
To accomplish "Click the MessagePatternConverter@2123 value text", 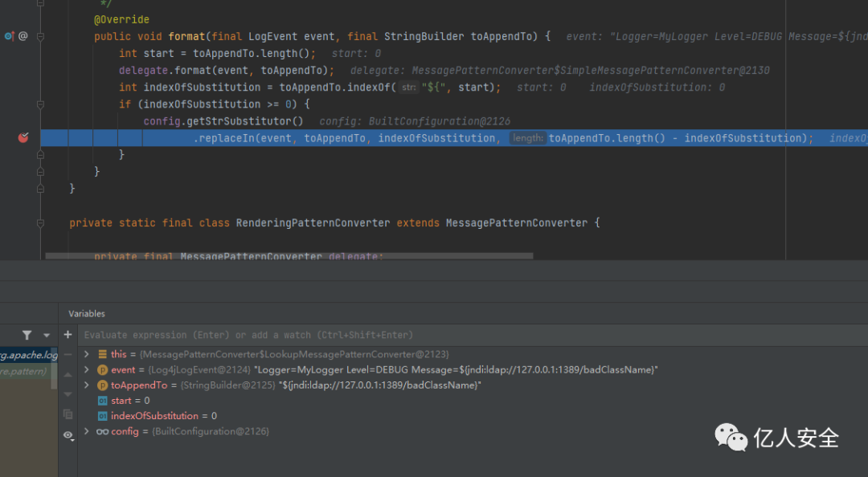I will click(x=294, y=354).
